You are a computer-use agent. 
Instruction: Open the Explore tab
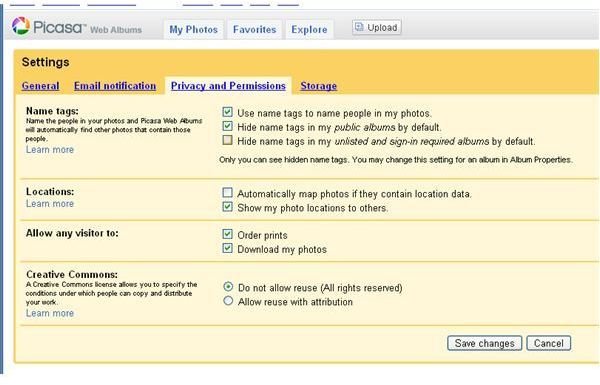tap(309, 29)
